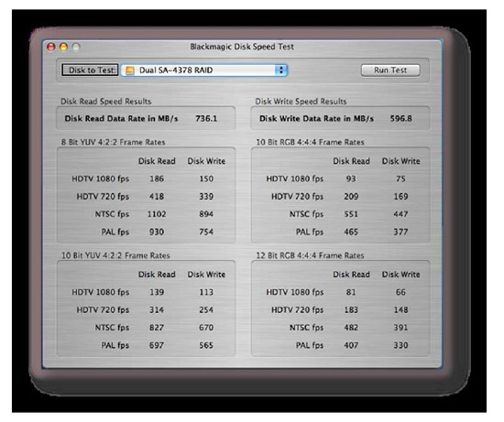This screenshot has height=422, width=504.
Task: Click the NTSC write value 391
Action: tap(400, 328)
